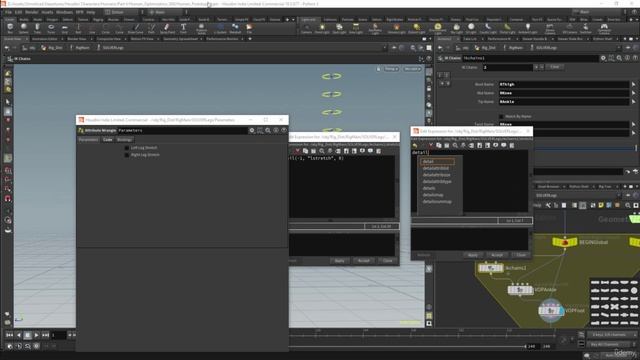640x360 pixels.
Task: Click undo arrow in front expression editor
Action: pos(415,145)
